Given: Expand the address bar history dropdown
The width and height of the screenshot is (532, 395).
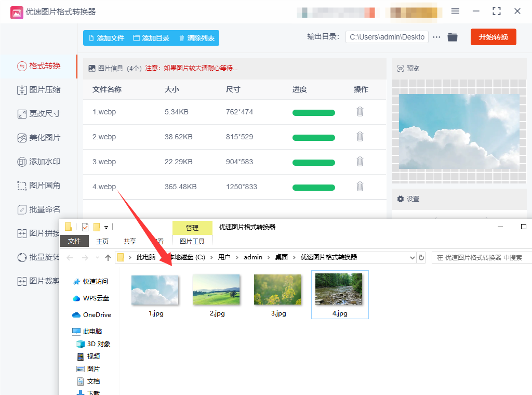Looking at the screenshot, I should click(412, 258).
